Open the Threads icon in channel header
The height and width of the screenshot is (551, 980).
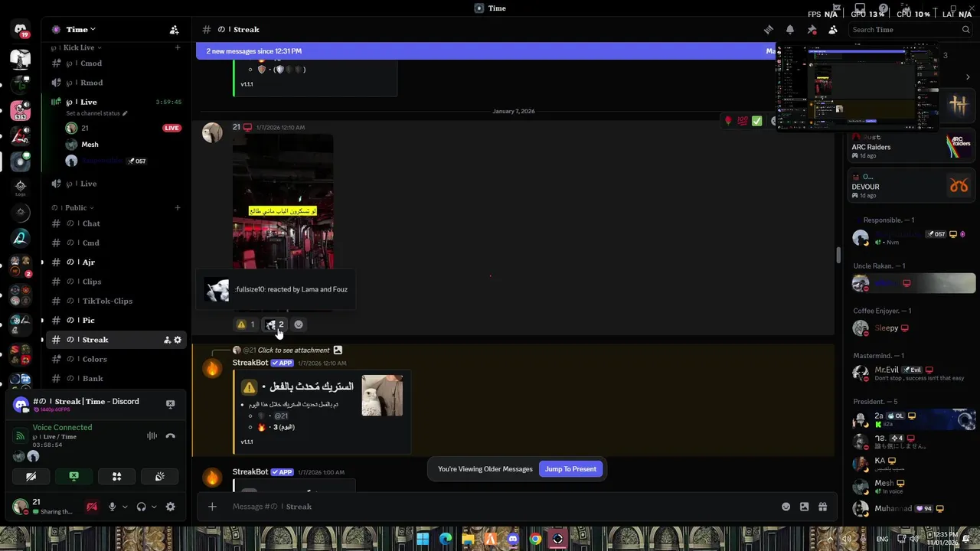[x=769, y=30]
